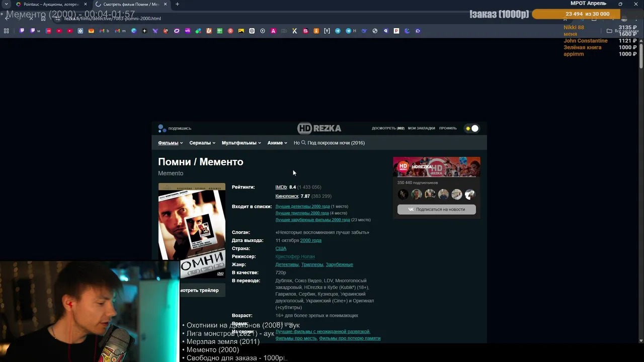This screenshot has width=644, height=362.
Task: Stop loading the page
Action: point(31,19)
